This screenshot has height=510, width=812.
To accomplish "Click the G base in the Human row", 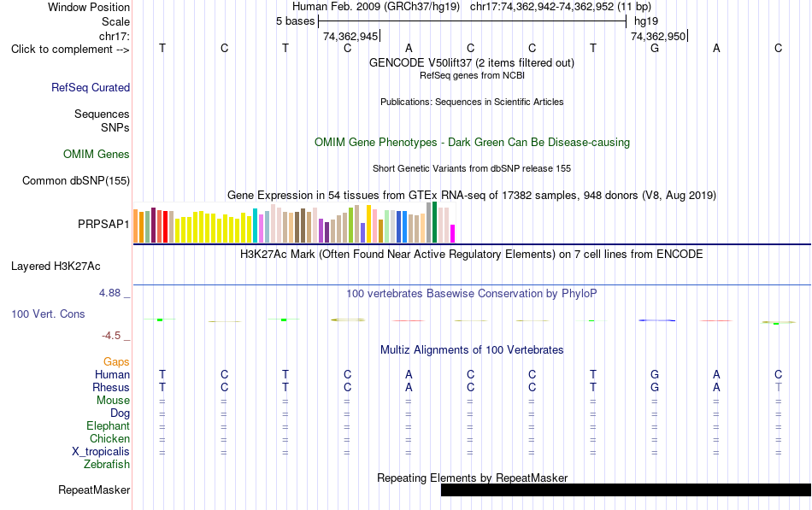I will [x=655, y=374].
